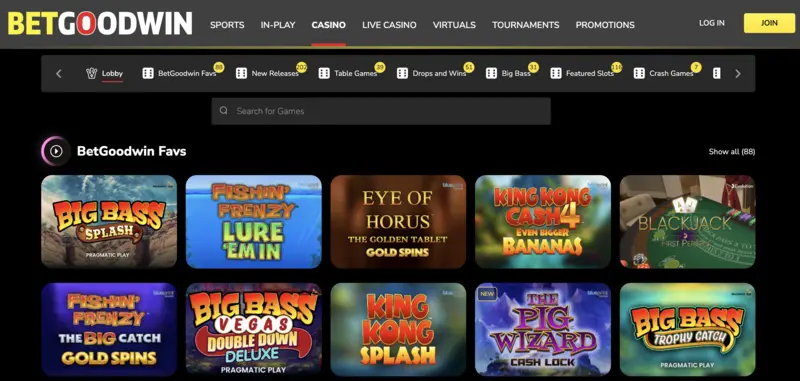Open Eye of Horus Golden Tablet game

coord(398,221)
